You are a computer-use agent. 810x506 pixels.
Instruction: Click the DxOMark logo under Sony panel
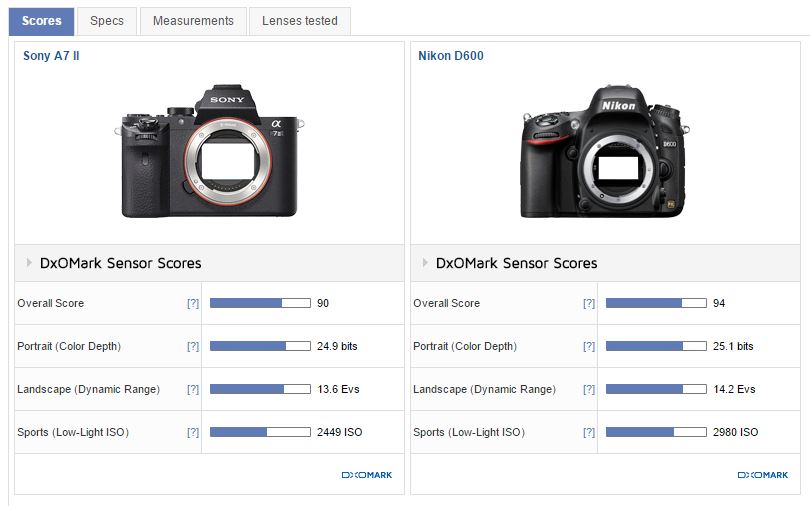click(x=367, y=475)
